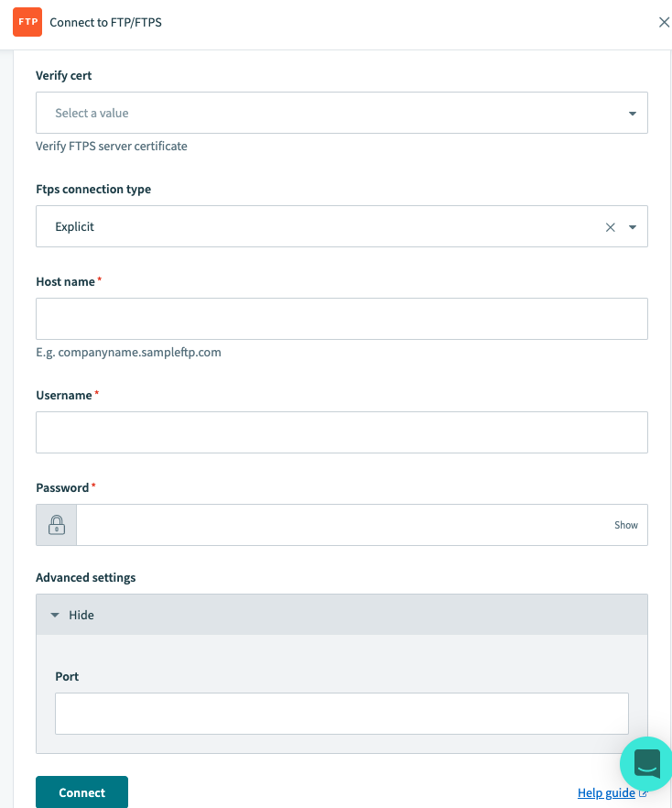
Task: Open the Help guide link
Action: click(606, 793)
